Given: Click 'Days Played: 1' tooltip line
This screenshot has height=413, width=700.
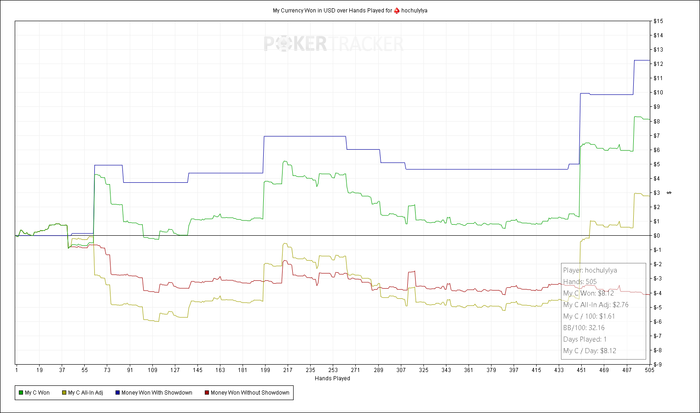Looking at the screenshot, I should pyautogui.click(x=585, y=339).
